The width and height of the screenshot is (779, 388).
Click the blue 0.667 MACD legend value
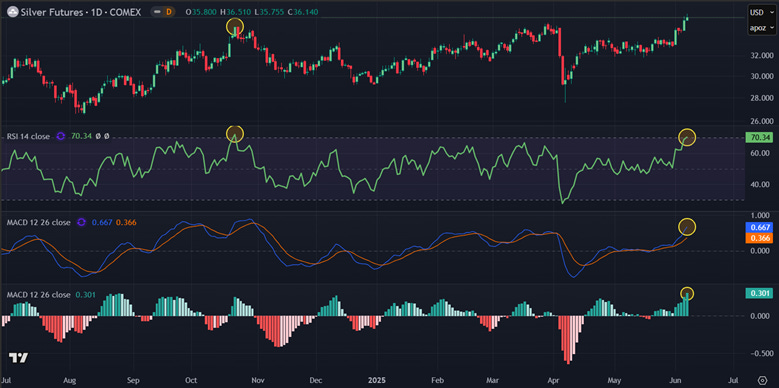click(102, 223)
